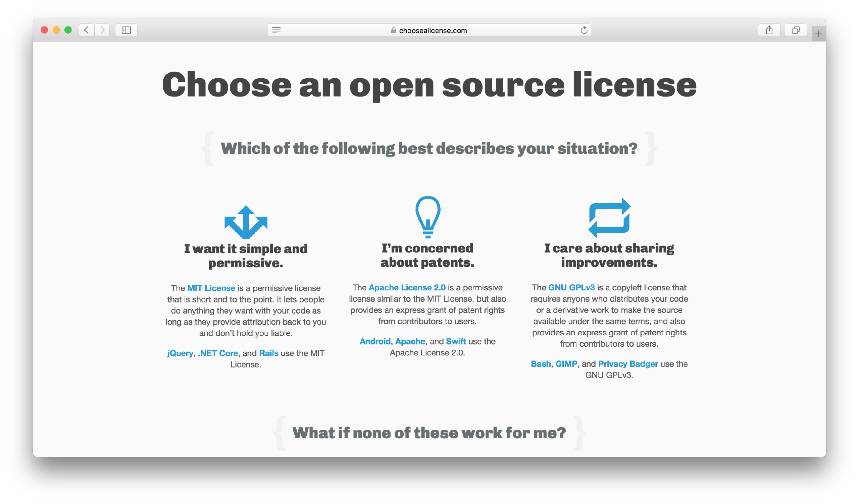Click the looping arrows sharing icon

pyautogui.click(x=609, y=218)
